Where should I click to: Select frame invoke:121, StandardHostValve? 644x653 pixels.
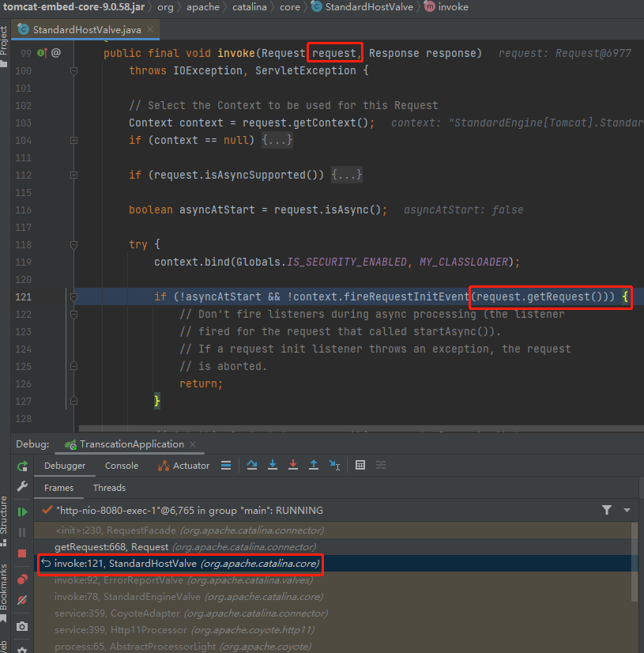pyautogui.click(x=332, y=564)
